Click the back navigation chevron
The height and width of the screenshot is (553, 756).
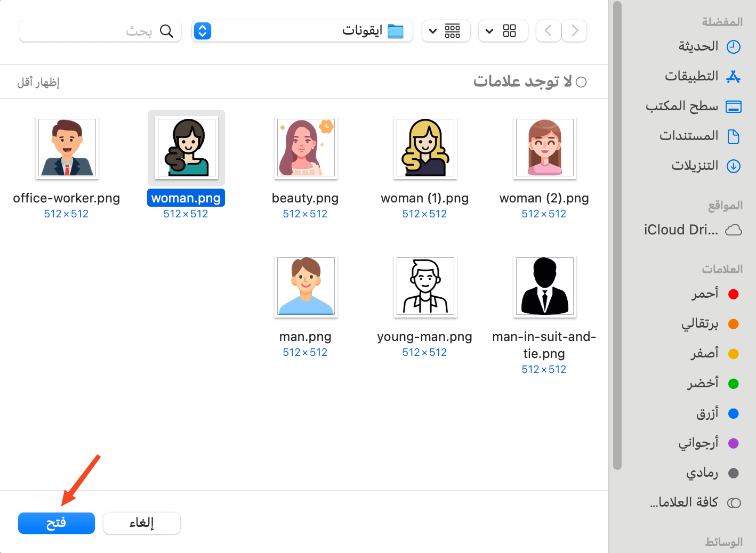548,31
